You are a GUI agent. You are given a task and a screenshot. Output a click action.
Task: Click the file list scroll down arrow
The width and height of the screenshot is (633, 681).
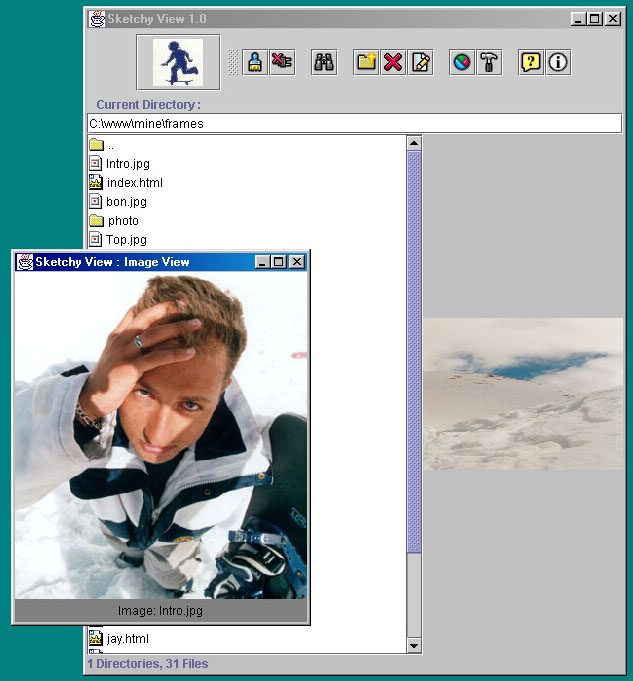pos(414,646)
